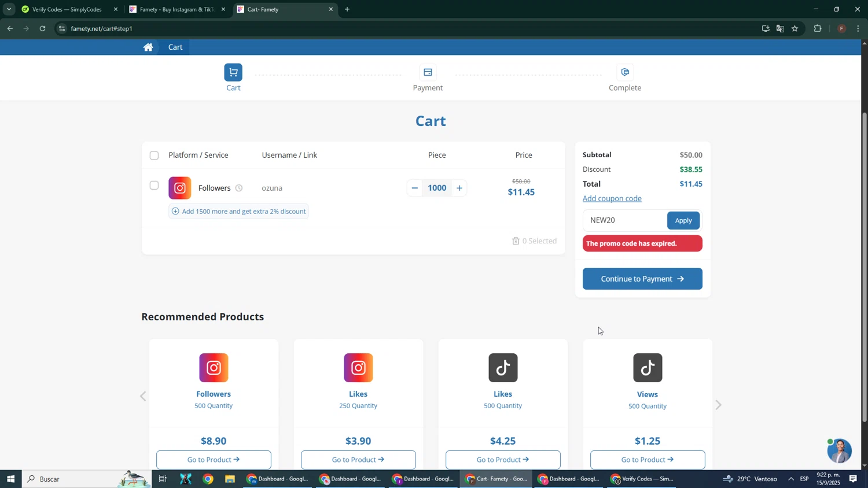Image resolution: width=868 pixels, height=488 pixels.
Task: Click the install app icon in address bar
Action: [765, 28]
